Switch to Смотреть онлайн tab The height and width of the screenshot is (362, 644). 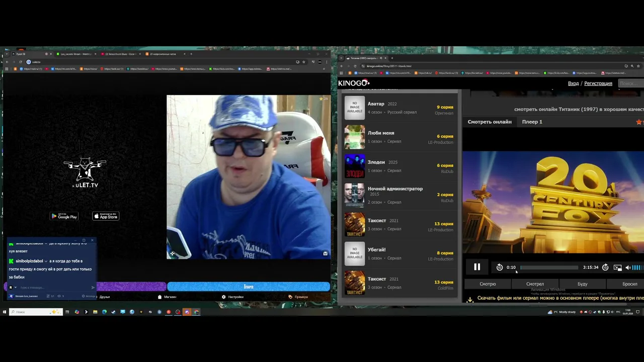(x=490, y=122)
